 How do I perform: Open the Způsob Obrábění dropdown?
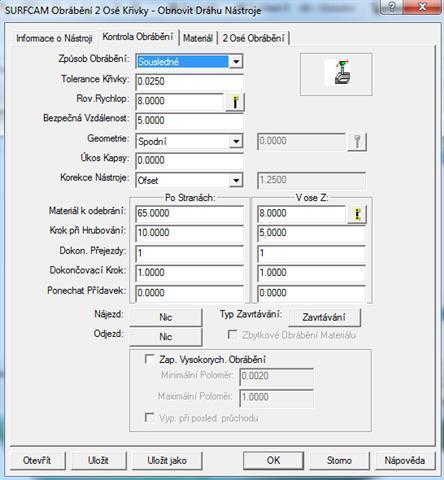236,62
